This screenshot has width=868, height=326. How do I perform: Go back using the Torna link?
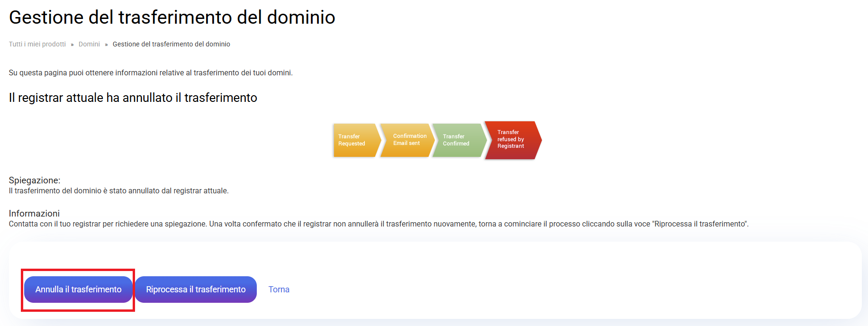[279, 290]
